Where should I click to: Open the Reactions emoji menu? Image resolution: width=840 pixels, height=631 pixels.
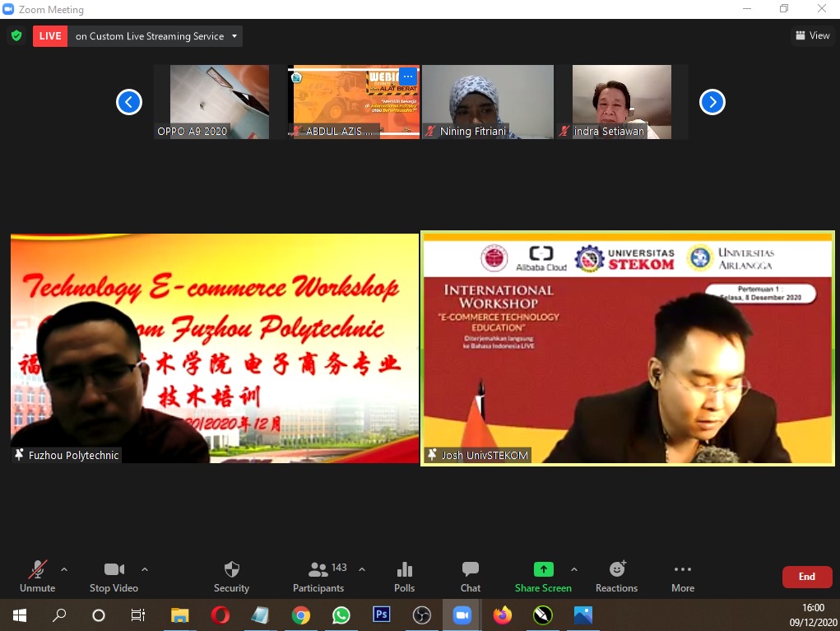(616, 577)
